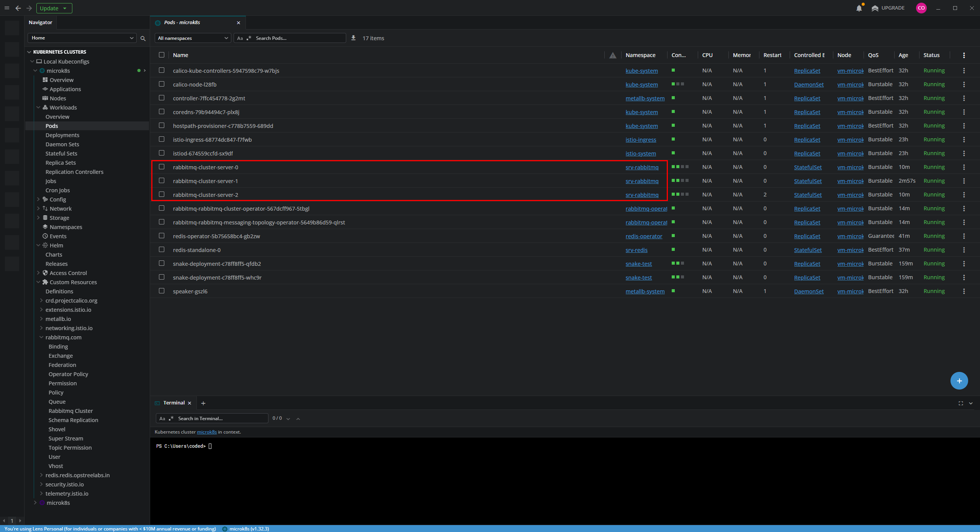This screenshot has width=980, height=532.
Task: Go back with the left arrow icon
Action: tap(18, 8)
